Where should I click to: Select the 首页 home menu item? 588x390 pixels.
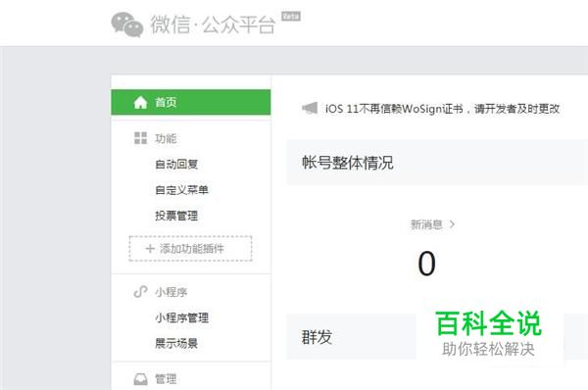(x=191, y=102)
